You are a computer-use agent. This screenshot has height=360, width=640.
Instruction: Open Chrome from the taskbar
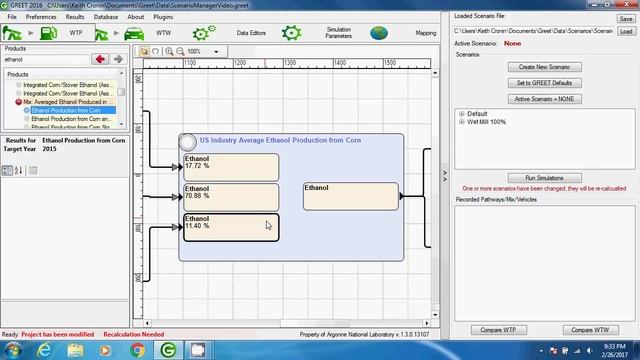point(138,350)
